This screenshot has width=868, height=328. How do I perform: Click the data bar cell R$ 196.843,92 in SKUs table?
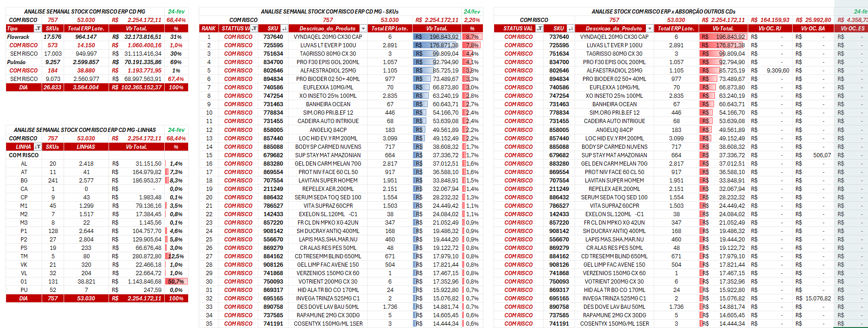tap(437, 37)
